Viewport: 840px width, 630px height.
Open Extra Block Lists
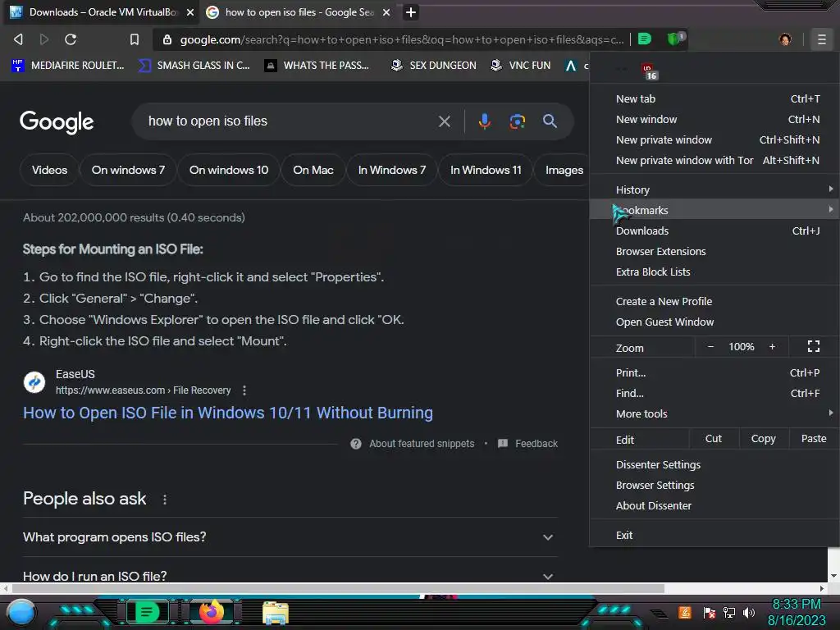[x=714, y=272]
